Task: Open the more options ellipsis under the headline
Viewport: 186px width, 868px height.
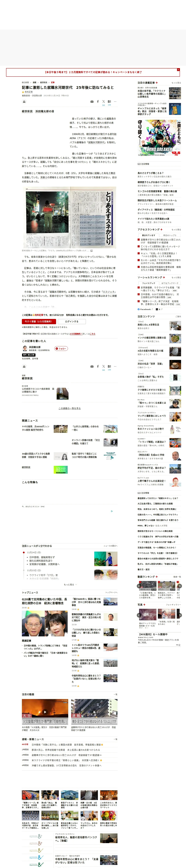Action: click(115, 101)
